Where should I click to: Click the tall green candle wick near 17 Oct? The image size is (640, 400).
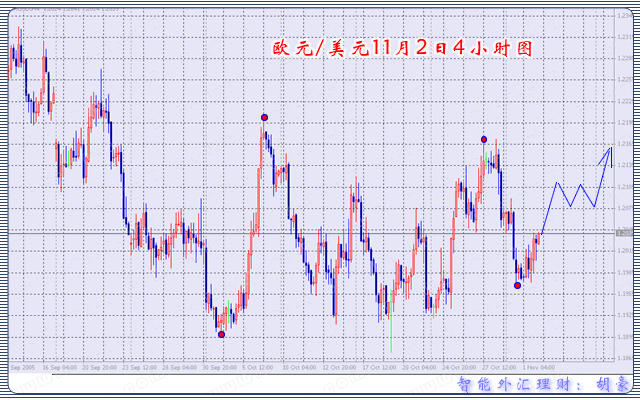(391, 321)
